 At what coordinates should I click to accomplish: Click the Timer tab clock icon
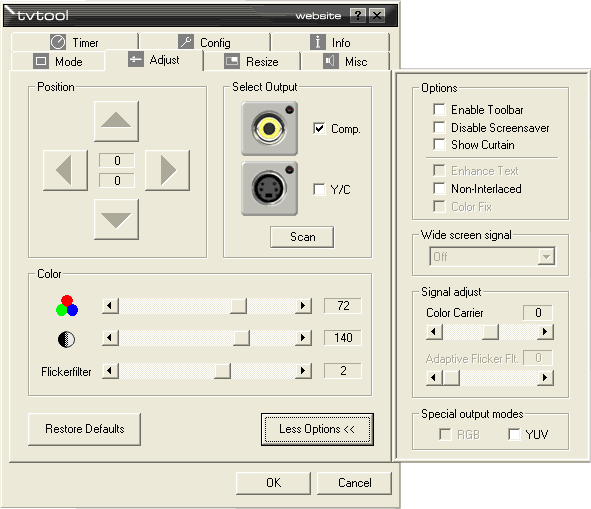(58, 42)
